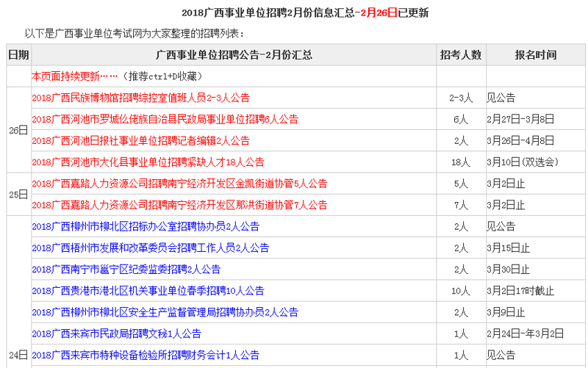The image size is (588, 368).
Task: Open the 南宁市邕宁区纪委监委招聘2人 link
Action: click(x=126, y=269)
